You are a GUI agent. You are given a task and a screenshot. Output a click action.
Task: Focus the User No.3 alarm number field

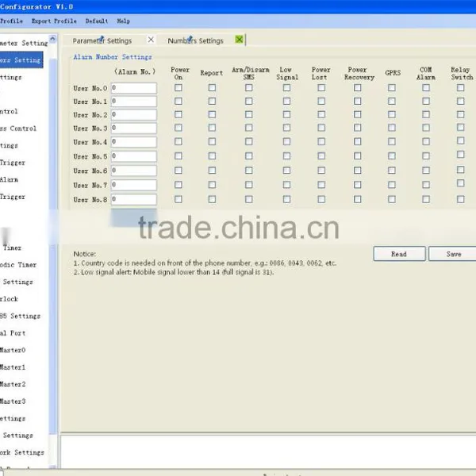point(134,128)
